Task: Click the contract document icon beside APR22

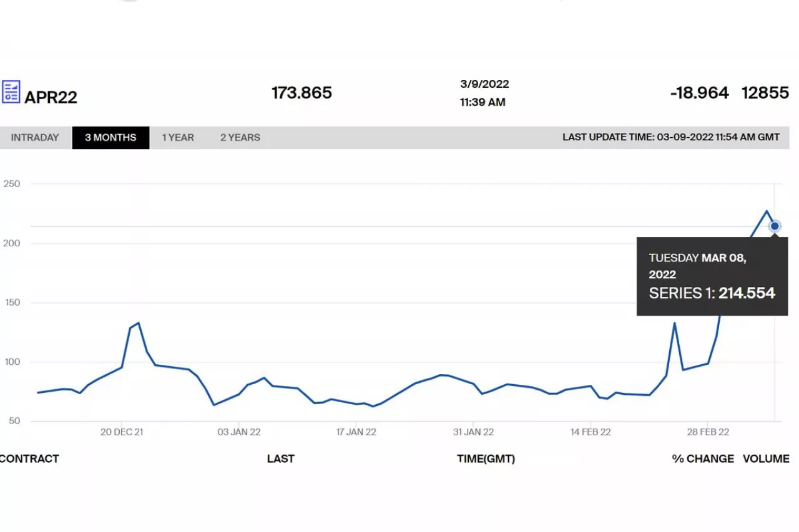Action: [x=11, y=92]
